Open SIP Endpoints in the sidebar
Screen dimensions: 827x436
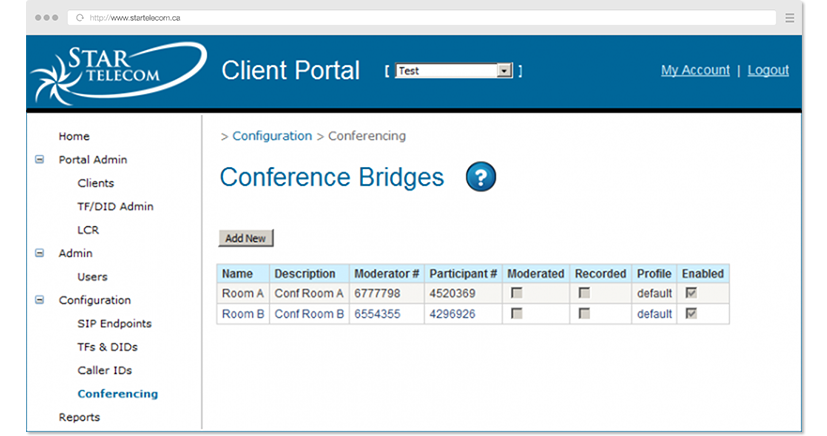114,324
